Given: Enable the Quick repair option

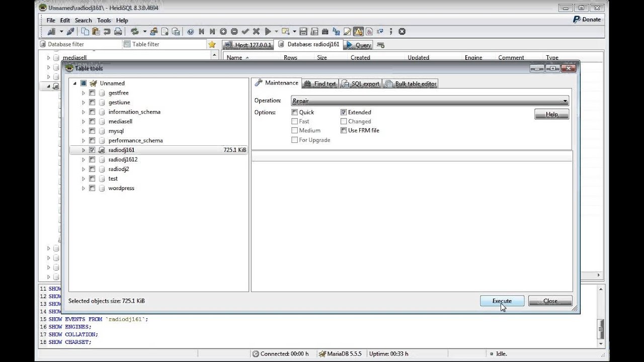Looking at the screenshot, I should click(x=295, y=113).
